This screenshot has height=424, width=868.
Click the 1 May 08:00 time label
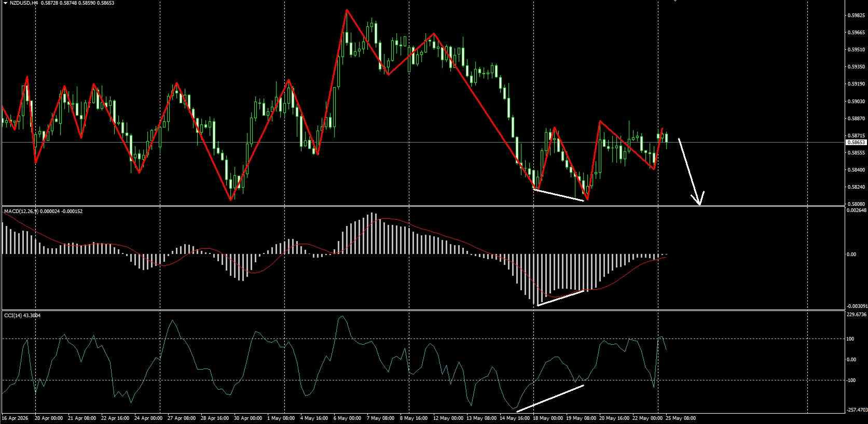click(281, 418)
